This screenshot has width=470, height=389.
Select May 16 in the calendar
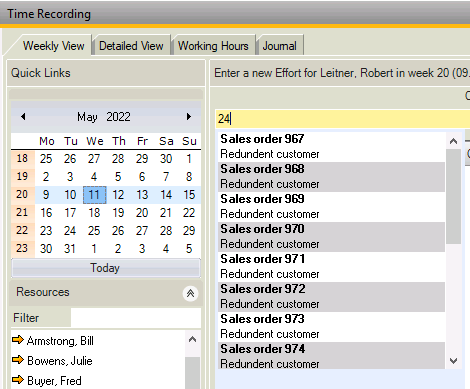tap(46, 213)
